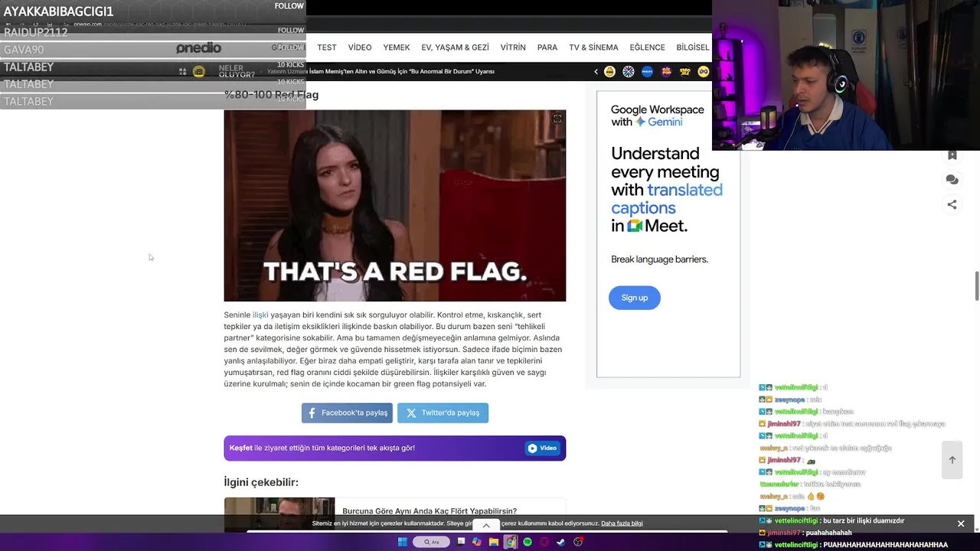The height and width of the screenshot is (551, 980).
Task: Open the EĞLENCE category
Action: (647, 47)
